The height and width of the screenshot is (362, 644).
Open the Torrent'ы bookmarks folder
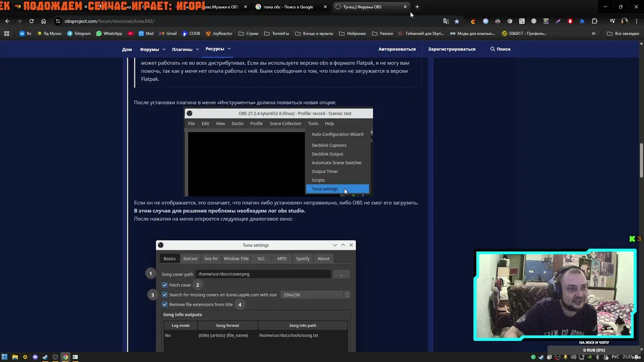coord(277,34)
